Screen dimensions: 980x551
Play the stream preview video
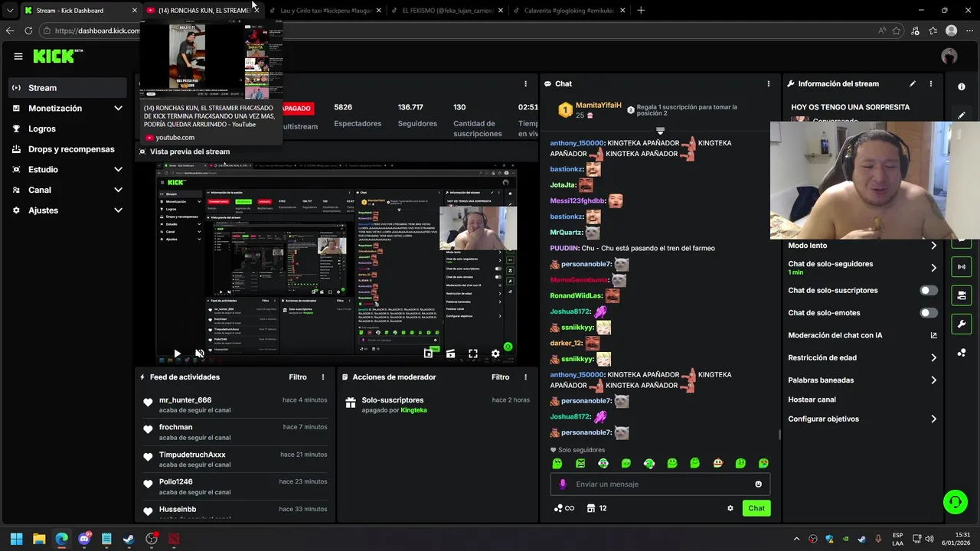coord(177,354)
